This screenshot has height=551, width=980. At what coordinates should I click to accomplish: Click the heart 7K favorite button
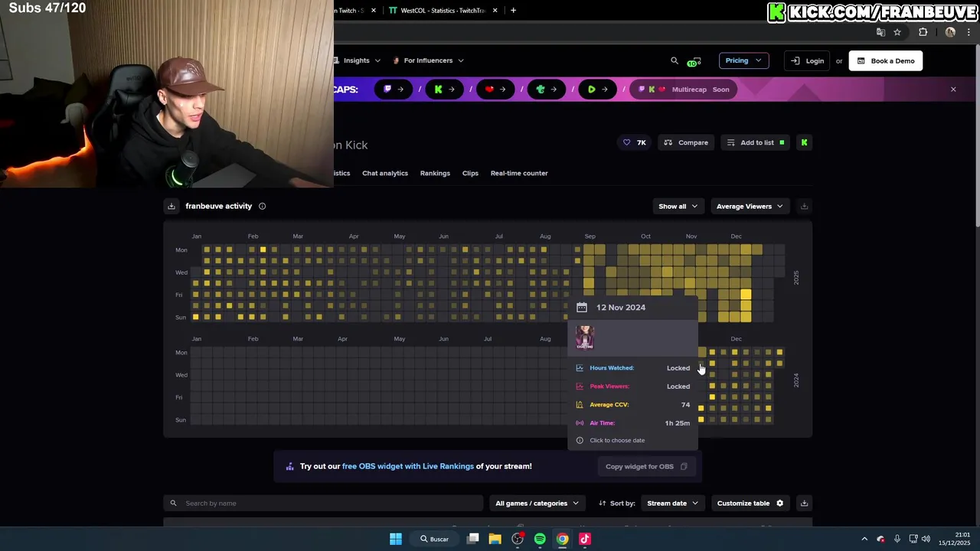point(634,142)
